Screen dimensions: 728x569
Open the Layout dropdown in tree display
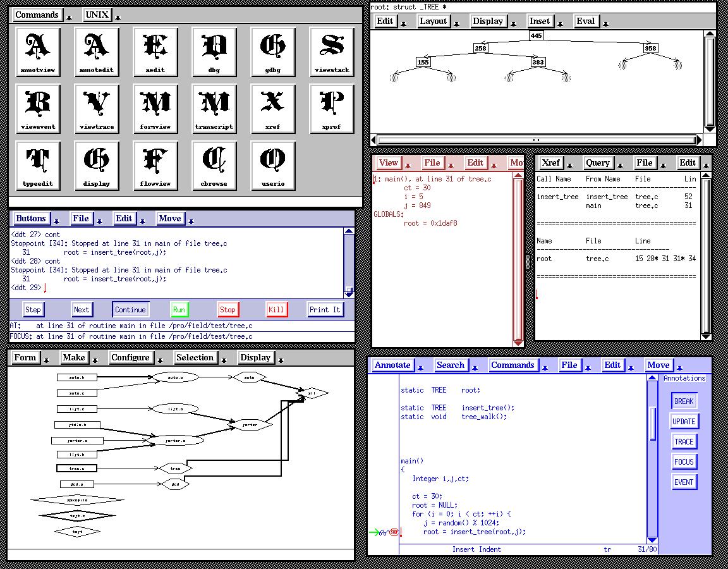[434, 21]
